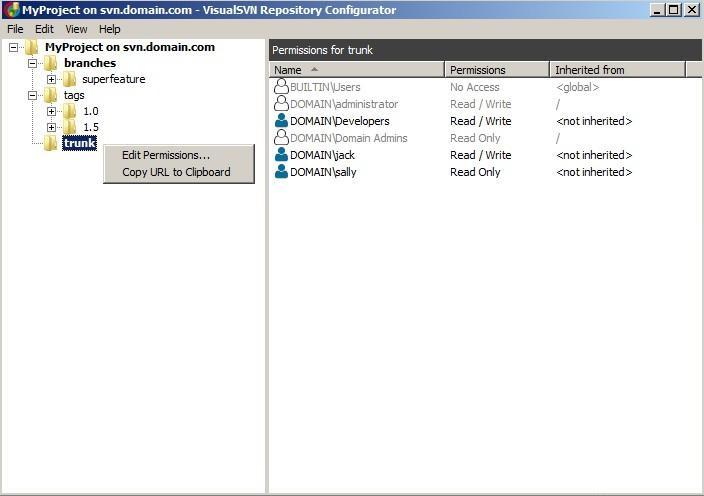Expand the 1.0 tag folder
704x496 pixels.
point(52,111)
